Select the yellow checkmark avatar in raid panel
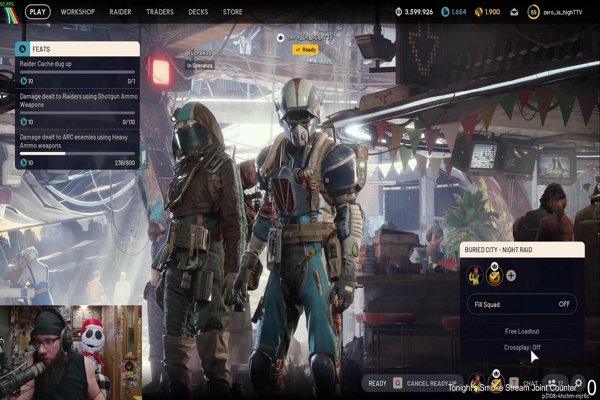Viewport: 600px width, 400px height. point(494,275)
